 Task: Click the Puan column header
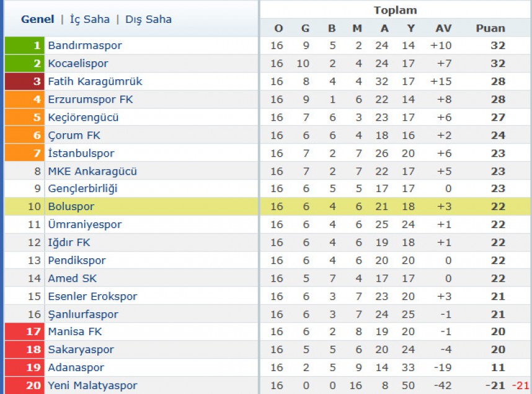(x=490, y=28)
